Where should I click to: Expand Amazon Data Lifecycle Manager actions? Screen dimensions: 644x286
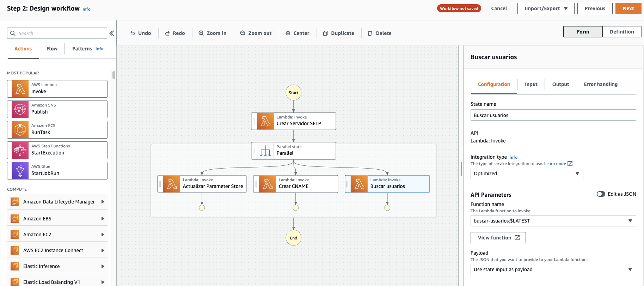[103, 202]
